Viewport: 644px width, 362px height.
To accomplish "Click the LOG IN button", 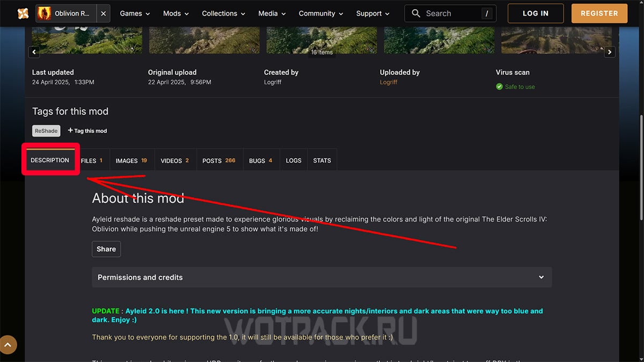I will point(536,13).
